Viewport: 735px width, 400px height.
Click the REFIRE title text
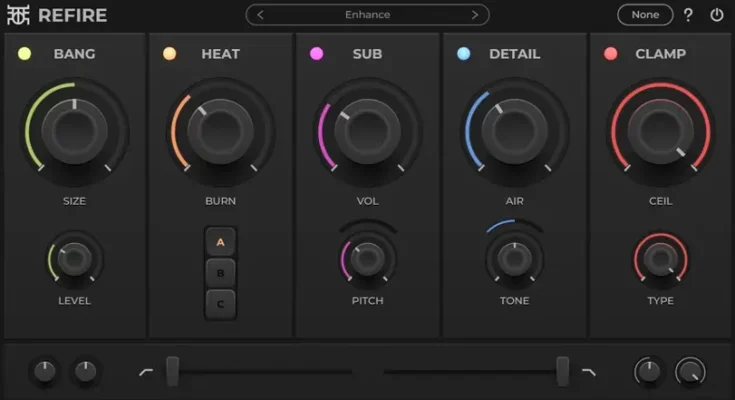pyautogui.click(x=73, y=15)
